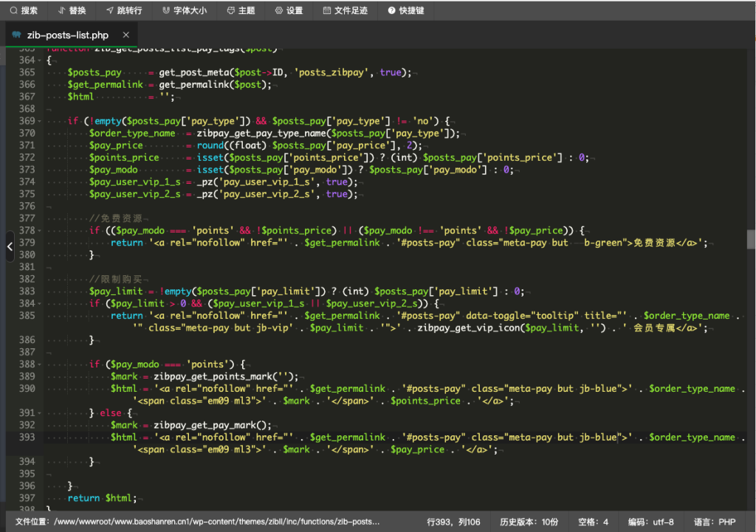Click the 行393, 列106 cursor position
The width and height of the screenshot is (756, 532).
click(x=454, y=522)
